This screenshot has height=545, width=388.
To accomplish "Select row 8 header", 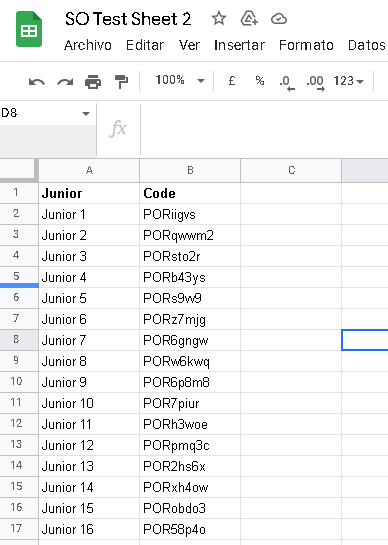I will 19,340.
